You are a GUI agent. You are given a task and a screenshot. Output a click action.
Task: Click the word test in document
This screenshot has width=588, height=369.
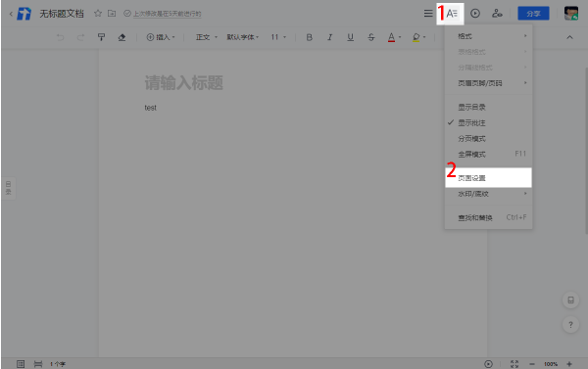[150, 108]
